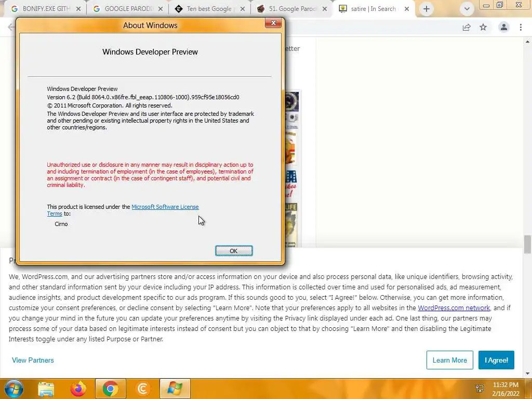Click the browser back arrow
532x399 pixels.
click(11, 27)
